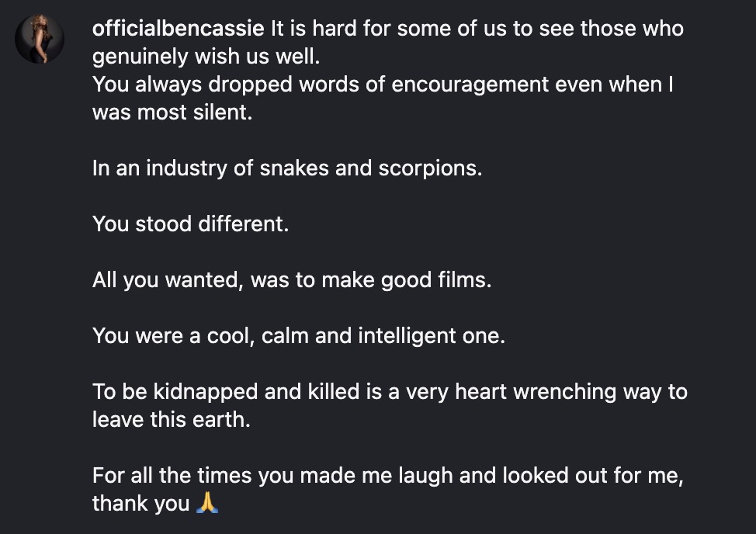756x534 pixels.
Task: Click the words "thank you"
Action: pyautogui.click(x=140, y=503)
